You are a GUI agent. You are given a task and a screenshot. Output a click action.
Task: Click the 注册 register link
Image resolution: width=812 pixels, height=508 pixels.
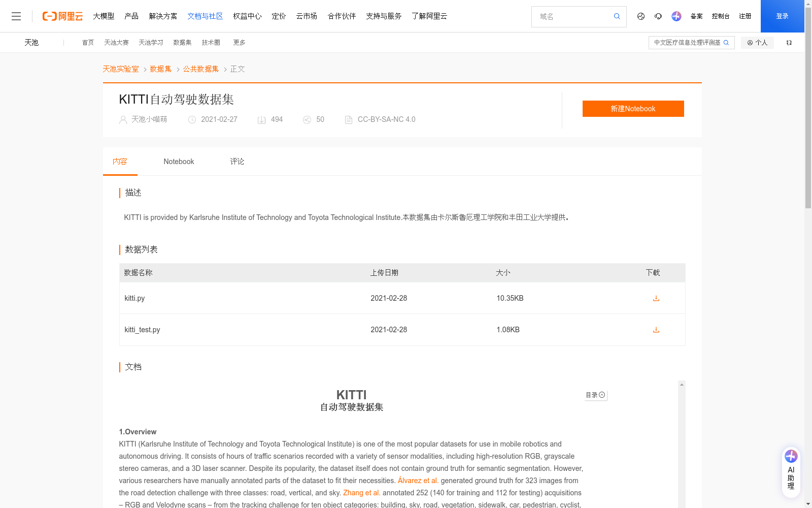745,16
